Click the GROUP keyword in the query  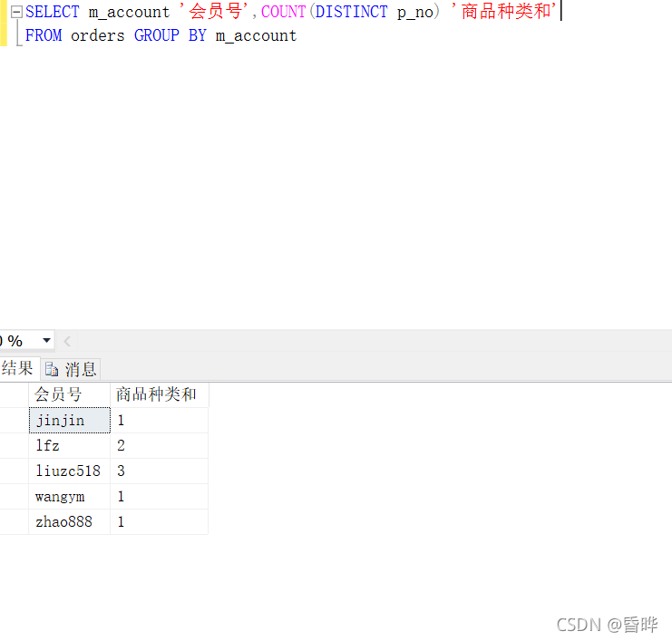click(157, 35)
